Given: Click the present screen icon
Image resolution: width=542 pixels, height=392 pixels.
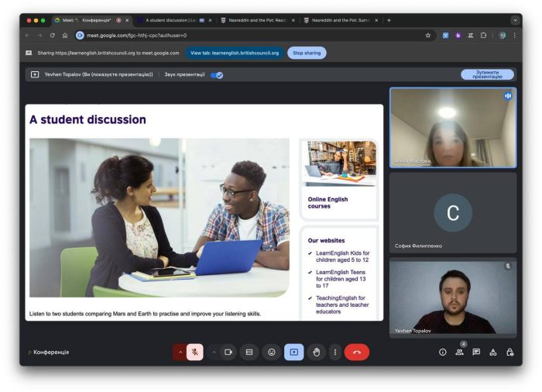Looking at the screenshot, I should coord(293,352).
